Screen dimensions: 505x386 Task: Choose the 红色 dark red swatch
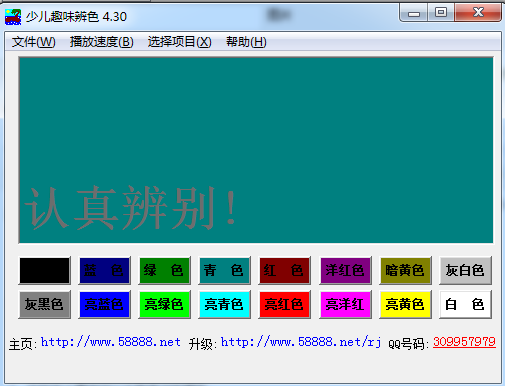(284, 270)
